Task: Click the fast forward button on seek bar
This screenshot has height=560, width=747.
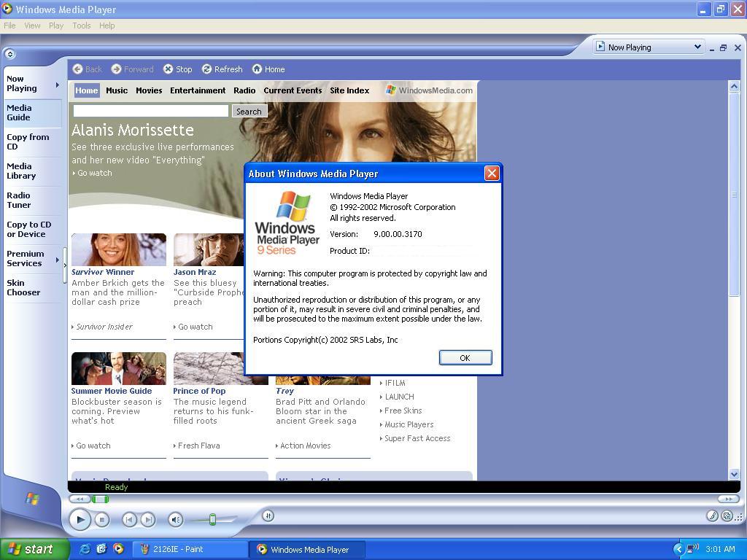Action: click(729, 499)
